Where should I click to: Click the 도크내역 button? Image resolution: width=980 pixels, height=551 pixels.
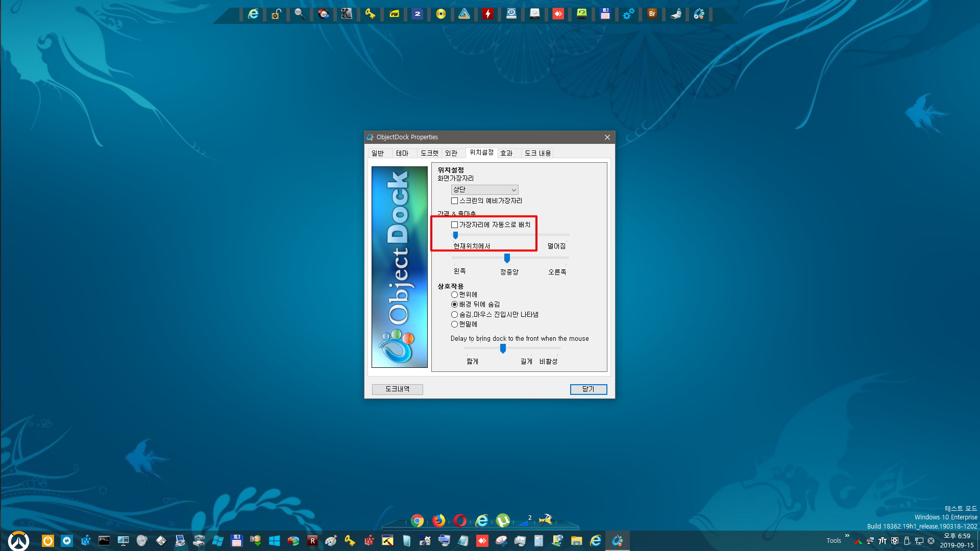click(397, 389)
